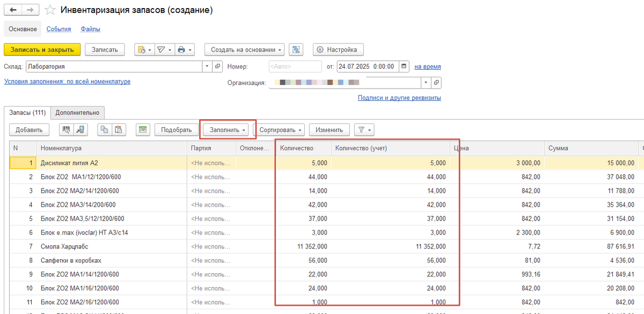Image resolution: width=644 pixels, height=314 pixels.
Task: Select row Блок ZO2 MA3/14/200/600
Action: pyautogui.click(x=326, y=205)
